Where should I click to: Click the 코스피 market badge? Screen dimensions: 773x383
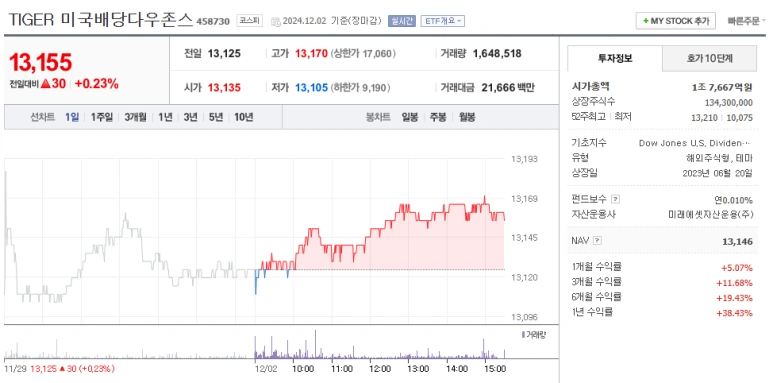249,21
